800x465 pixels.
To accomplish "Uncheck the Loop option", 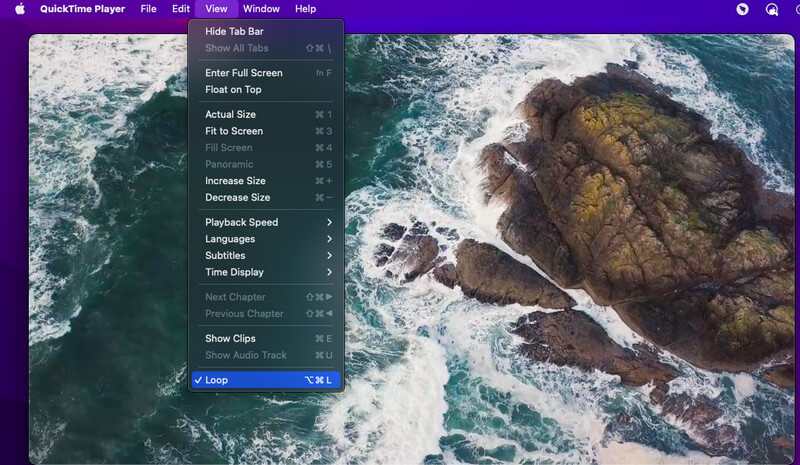I will point(266,380).
